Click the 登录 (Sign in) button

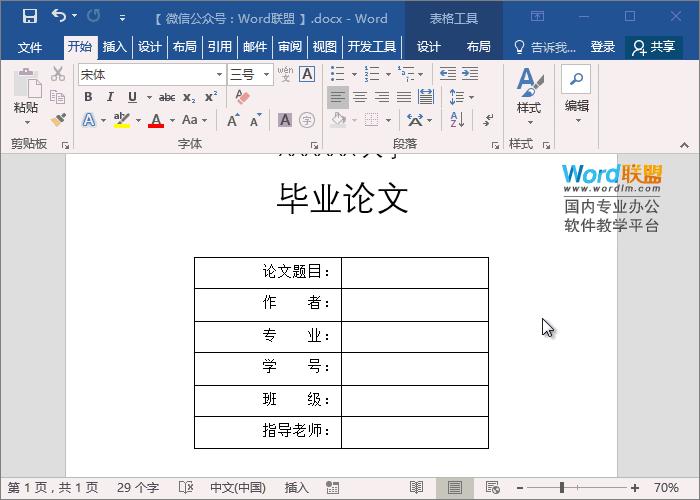[x=603, y=46]
